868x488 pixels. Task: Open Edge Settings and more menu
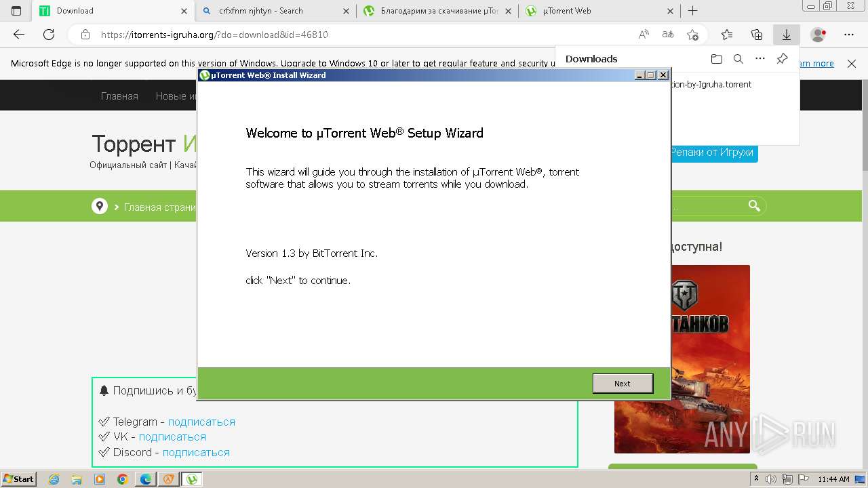(849, 35)
